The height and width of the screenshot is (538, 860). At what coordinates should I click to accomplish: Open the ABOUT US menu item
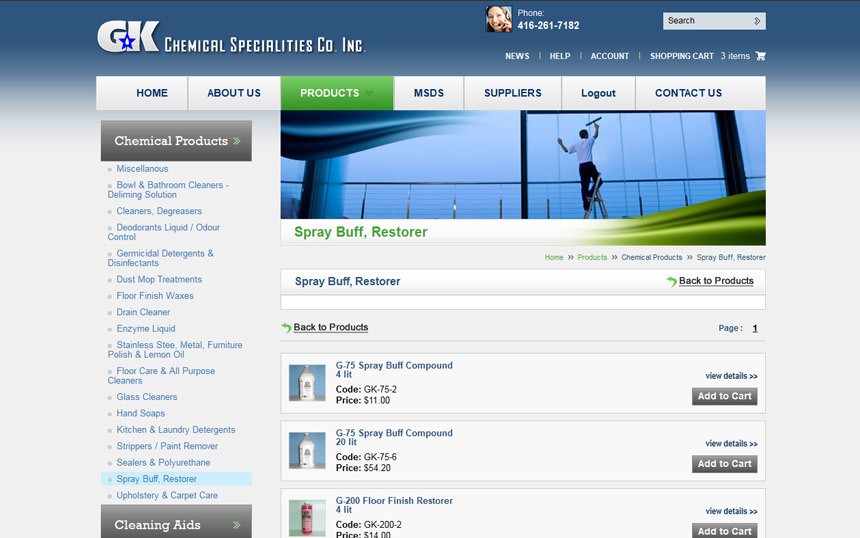click(234, 93)
